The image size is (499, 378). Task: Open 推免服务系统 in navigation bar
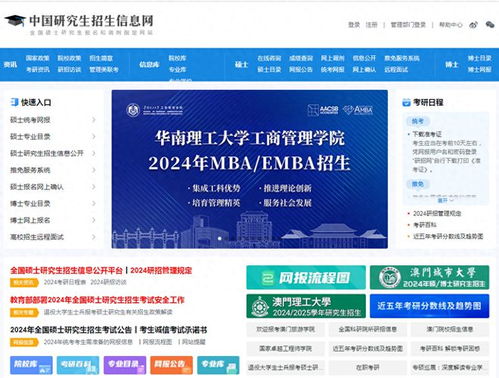[402, 58]
